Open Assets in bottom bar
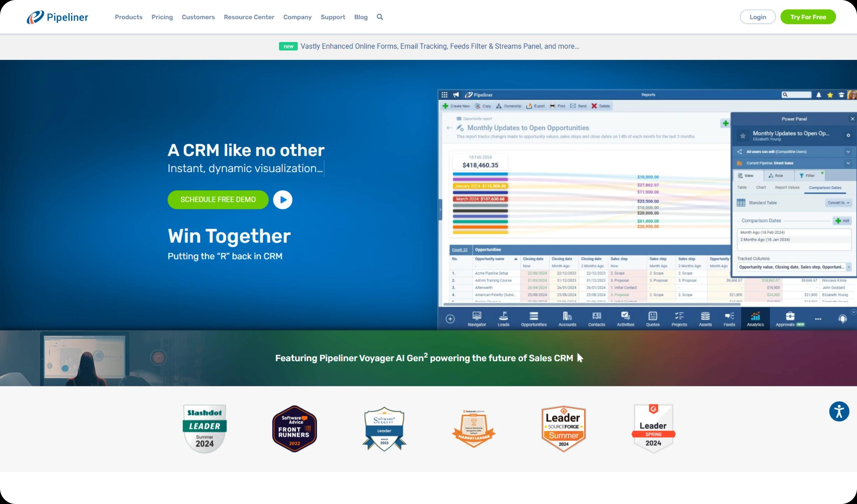The image size is (857, 504). pyautogui.click(x=705, y=319)
